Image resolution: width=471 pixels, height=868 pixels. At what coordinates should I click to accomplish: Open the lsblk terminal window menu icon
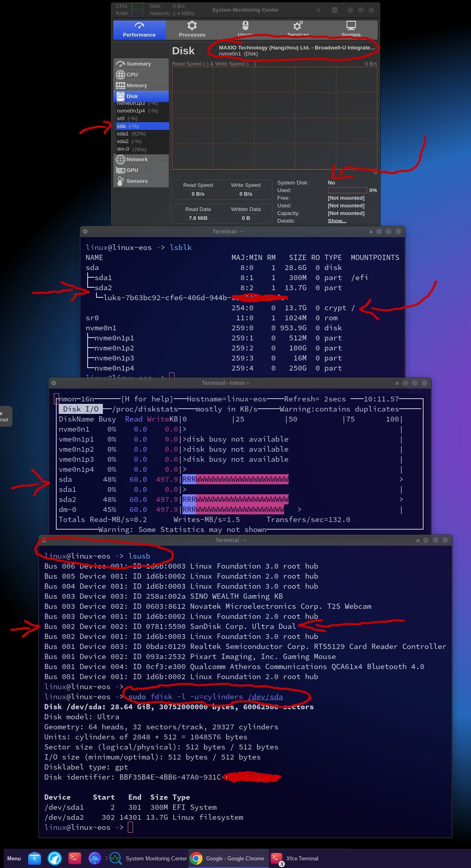[x=85, y=231]
